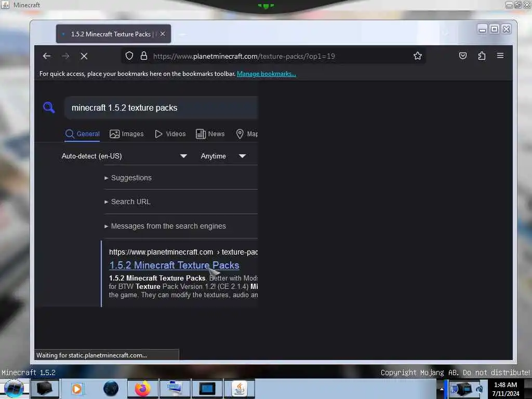
Task: Click the planetminecraft.com result URL text
Action: (183, 252)
